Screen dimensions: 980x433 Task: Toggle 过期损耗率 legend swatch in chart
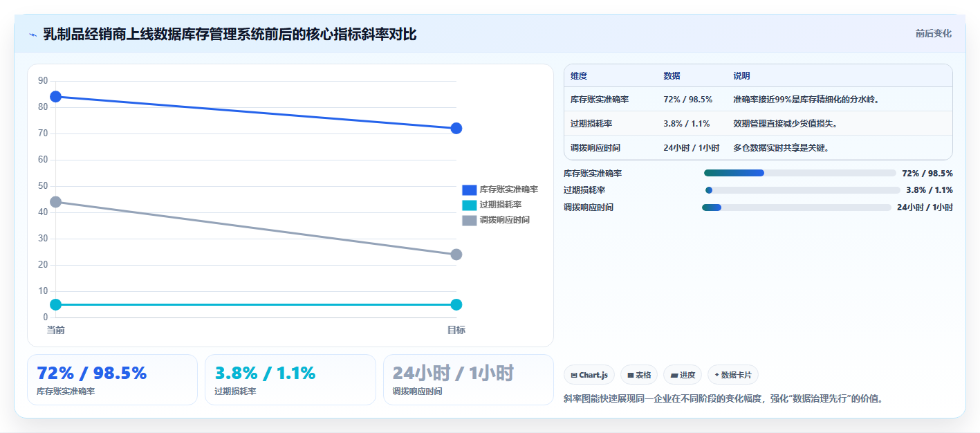click(x=470, y=205)
